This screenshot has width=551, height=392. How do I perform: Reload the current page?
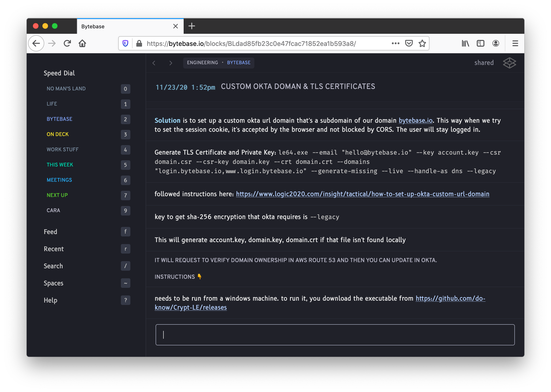coord(67,44)
